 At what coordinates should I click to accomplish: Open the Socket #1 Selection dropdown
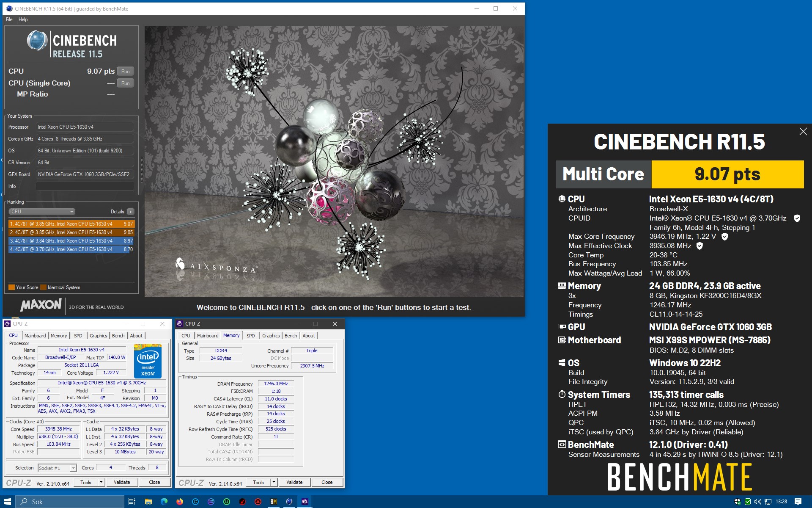[57, 468]
